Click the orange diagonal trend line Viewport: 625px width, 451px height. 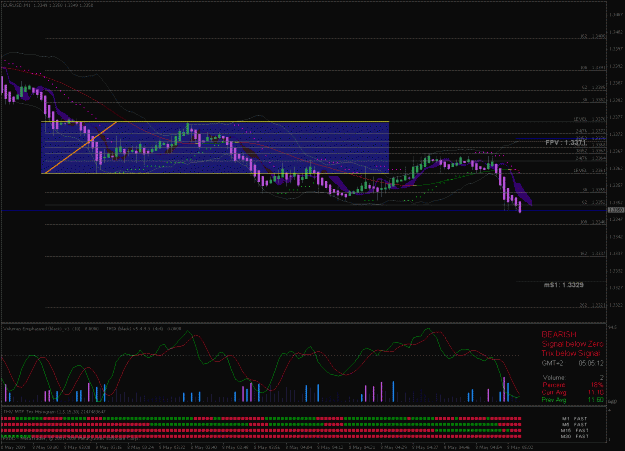[81, 147]
